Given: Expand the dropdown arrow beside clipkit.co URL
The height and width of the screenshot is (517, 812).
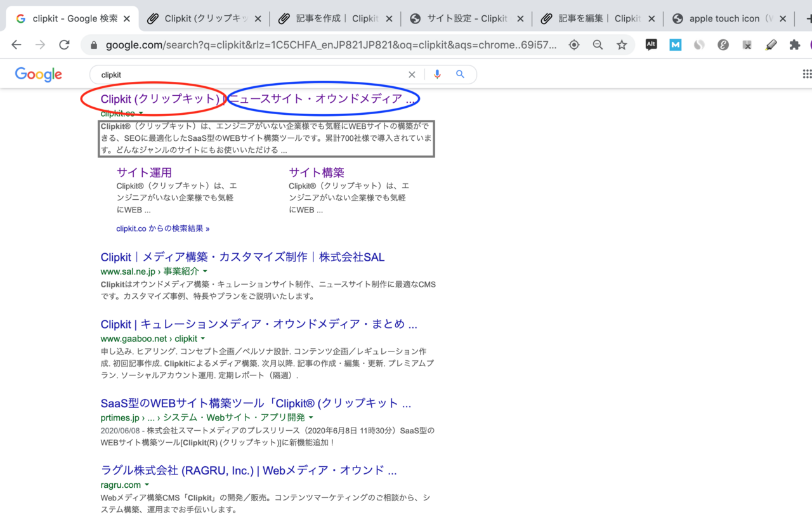Looking at the screenshot, I should pyautogui.click(x=141, y=114).
